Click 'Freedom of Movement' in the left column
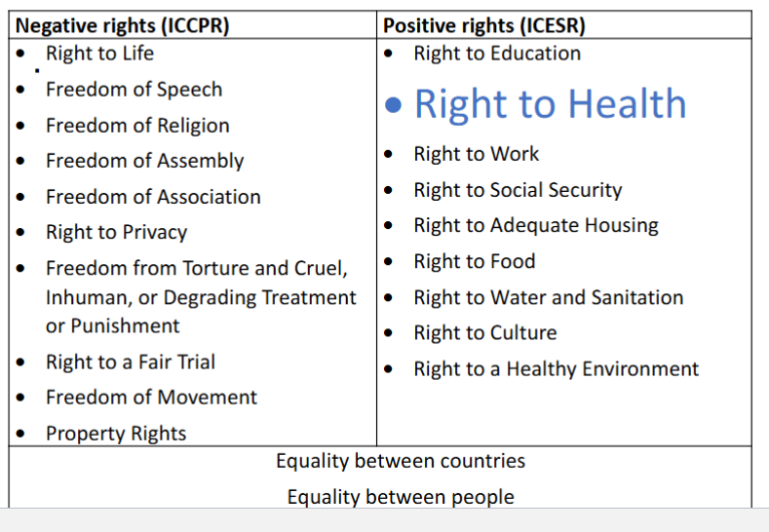The image size is (769, 532). point(151,398)
